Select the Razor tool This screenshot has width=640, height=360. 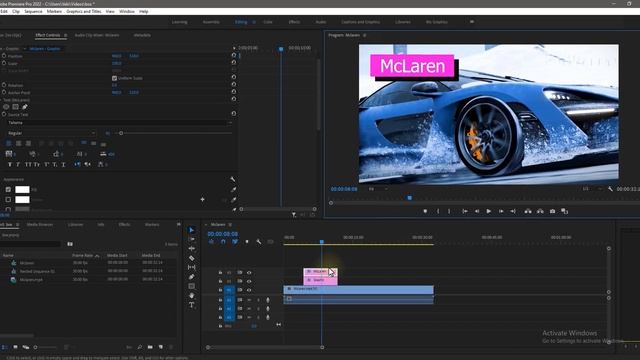tap(191, 258)
